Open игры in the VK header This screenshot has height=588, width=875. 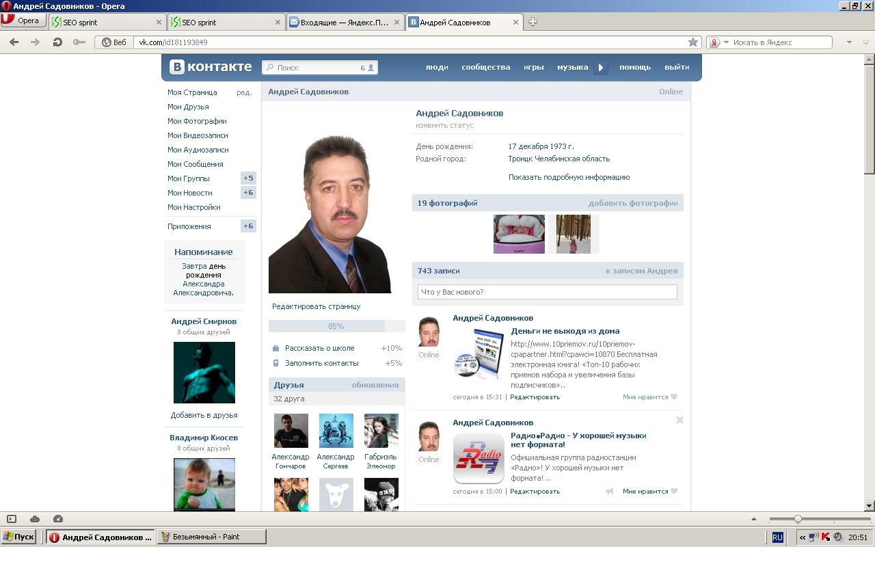click(534, 67)
